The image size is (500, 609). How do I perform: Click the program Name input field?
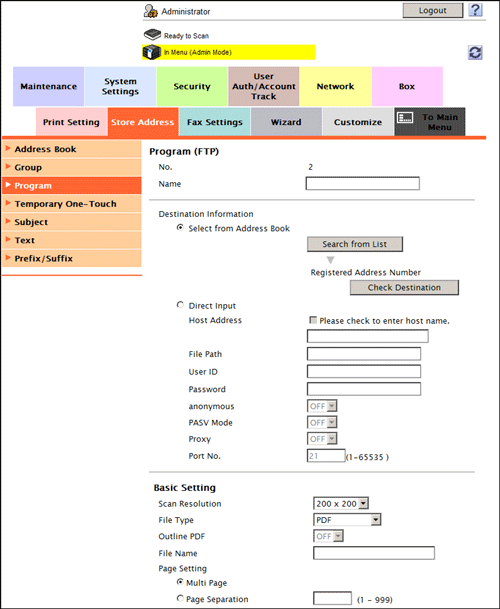tap(362, 183)
